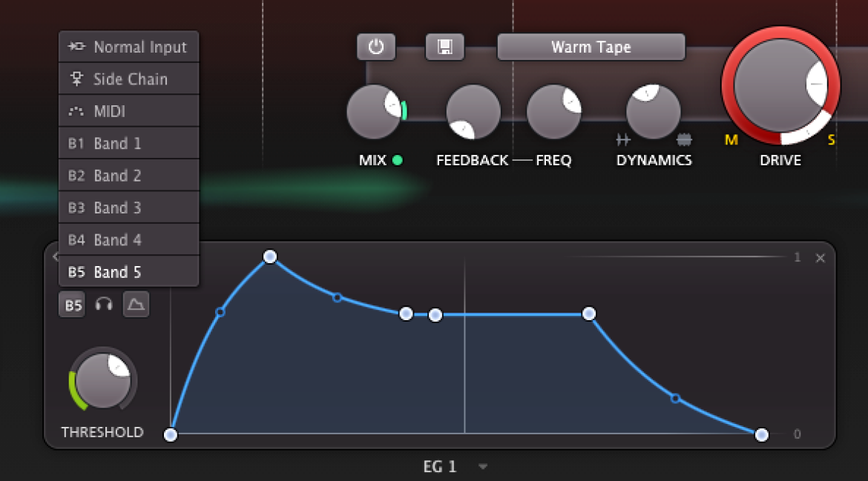Toggle the green MIX indicator dot
Image resolution: width=868 pixels, height=481 pixels.
pos(397,160)
